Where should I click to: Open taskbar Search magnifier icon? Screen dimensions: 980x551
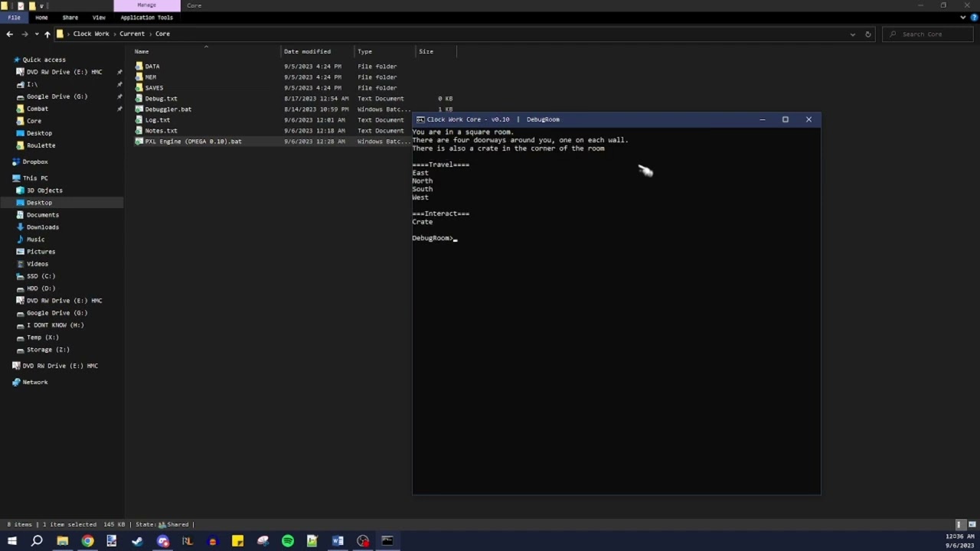coord(37,541)
